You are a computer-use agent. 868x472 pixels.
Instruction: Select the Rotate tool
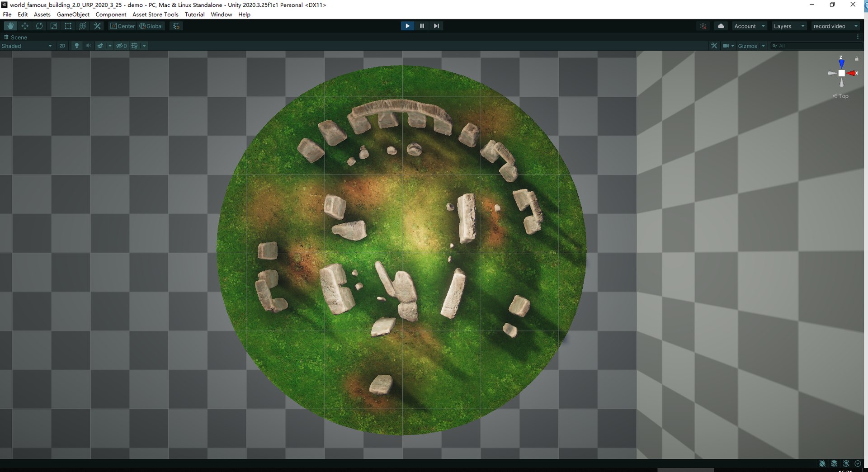[x=39, y=26]
